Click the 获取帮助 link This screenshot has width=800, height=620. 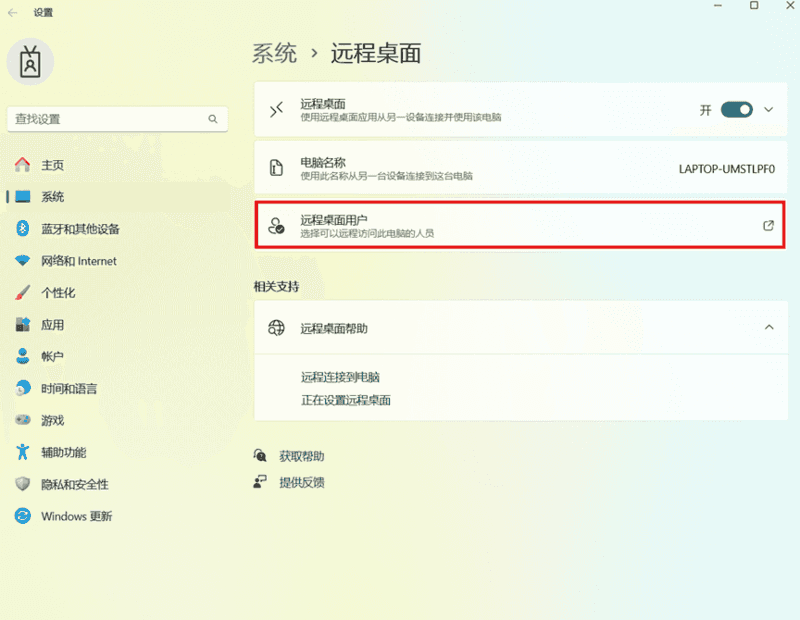[302, 456]
